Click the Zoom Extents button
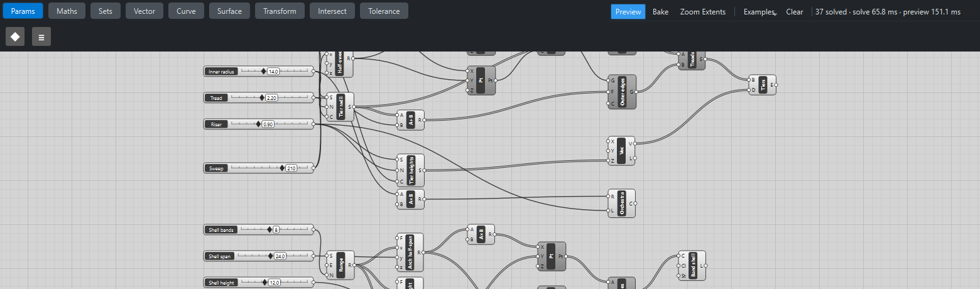Screen dimensions: 980x289 click(x=703, y=12)
